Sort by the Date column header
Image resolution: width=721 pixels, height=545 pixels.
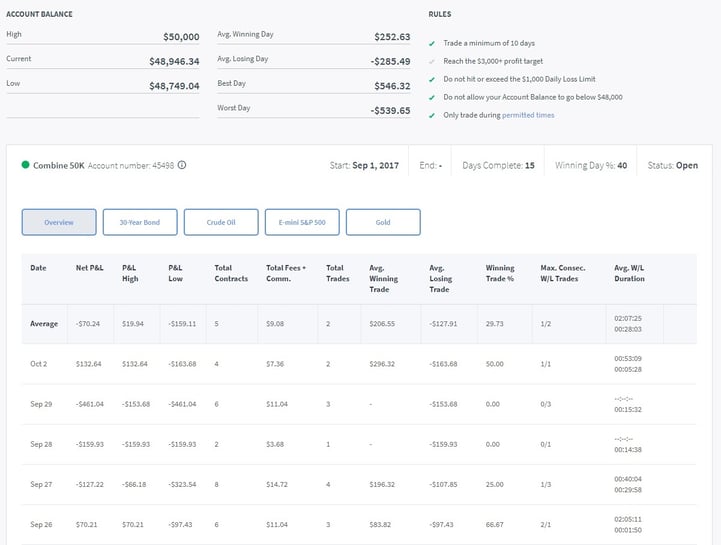point(38,268)
